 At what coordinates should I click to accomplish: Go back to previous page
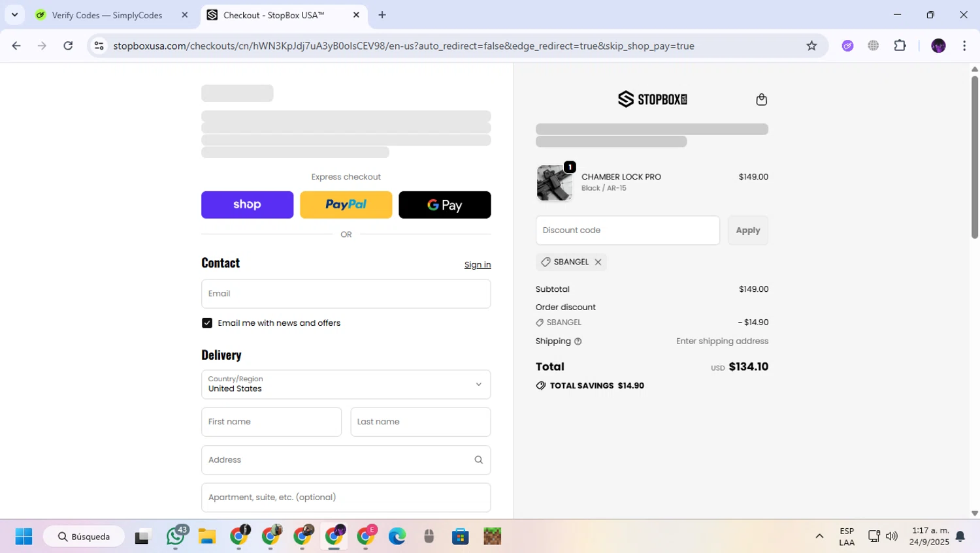pyautogui.click(x=16, y=46)
